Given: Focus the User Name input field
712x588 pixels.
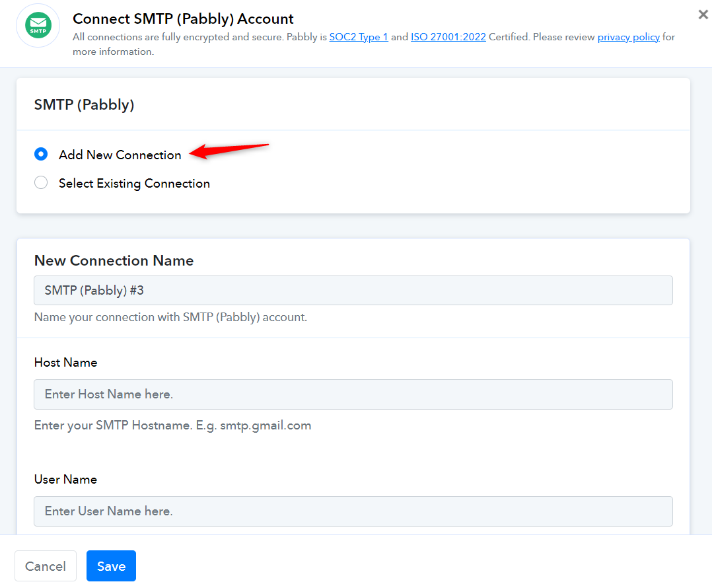Looking at the screenshot, I should point(353,511).
